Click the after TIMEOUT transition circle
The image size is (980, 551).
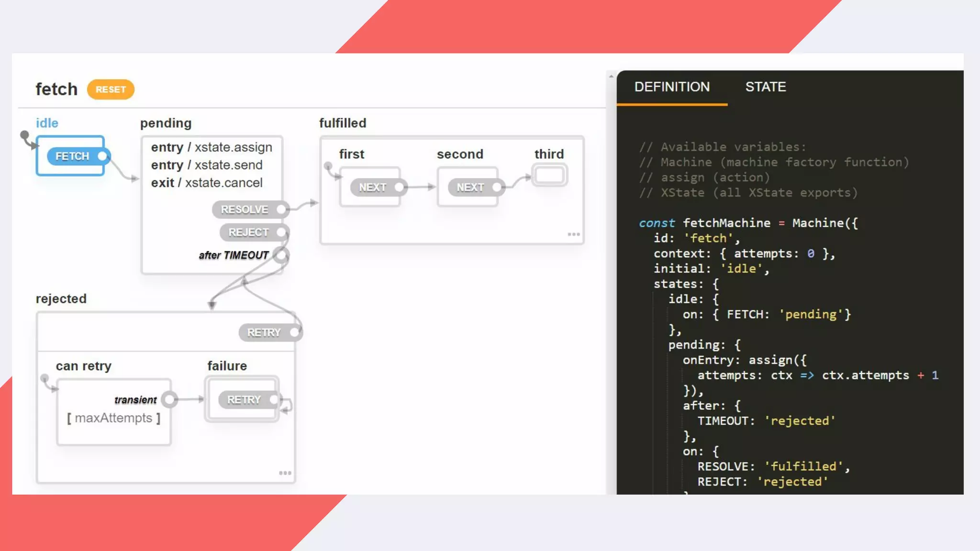click(281, 255)
